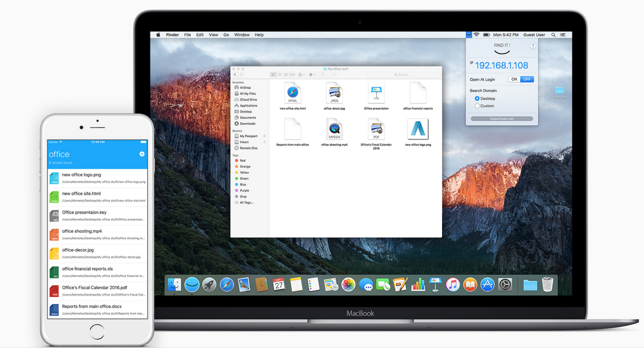
Task: Click the Wi-Fi status icon
Action: pyautogui.click(x=476, y=35)
